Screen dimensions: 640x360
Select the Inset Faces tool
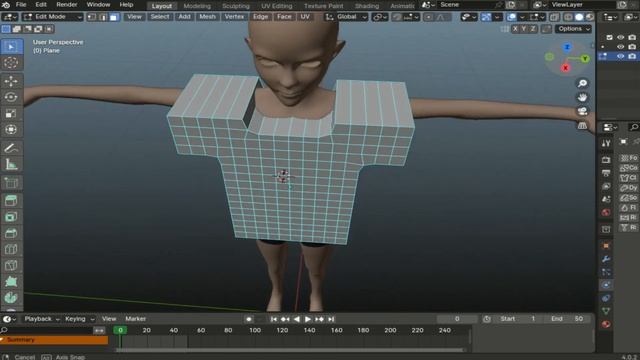click(11, 217)
